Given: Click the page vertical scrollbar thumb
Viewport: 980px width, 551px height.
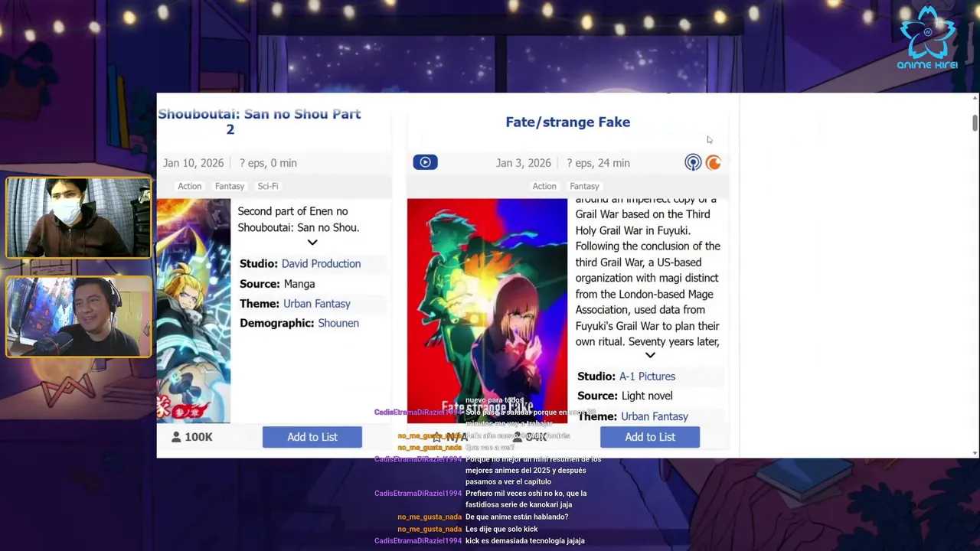Looking at the screenshot, I should click(x=975, y=122).
